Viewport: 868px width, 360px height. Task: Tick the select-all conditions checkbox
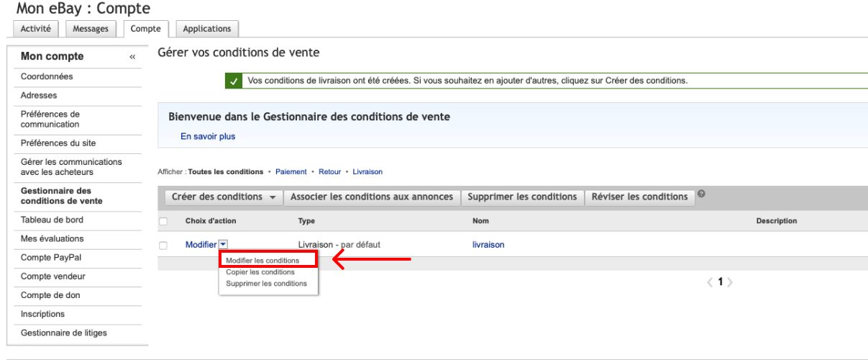point(163,221)
